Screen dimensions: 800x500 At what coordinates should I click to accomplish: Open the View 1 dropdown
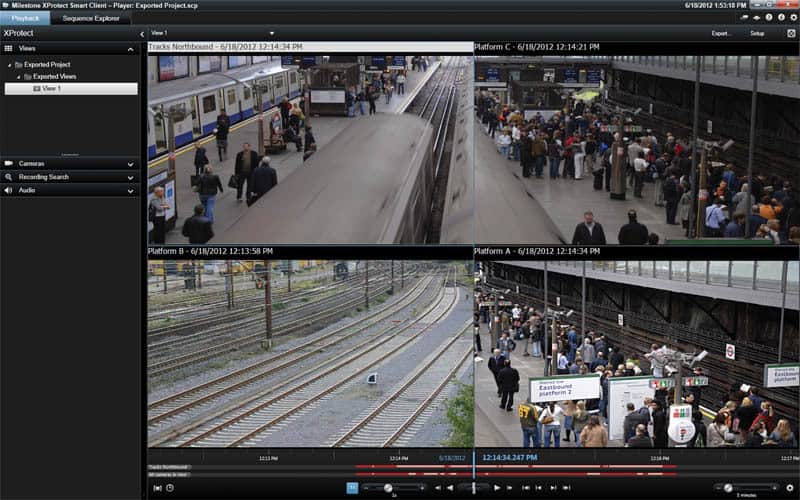click(x=271, y=33)
